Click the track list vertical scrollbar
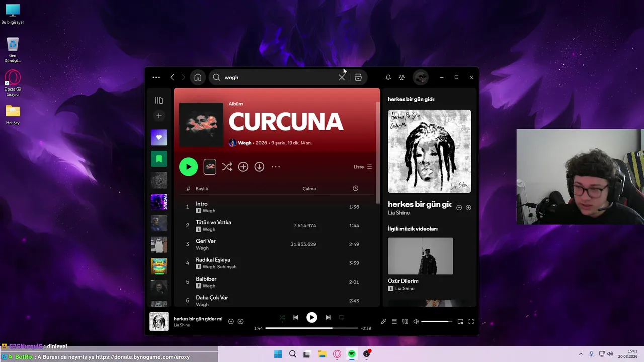 (x=378, y=153)
